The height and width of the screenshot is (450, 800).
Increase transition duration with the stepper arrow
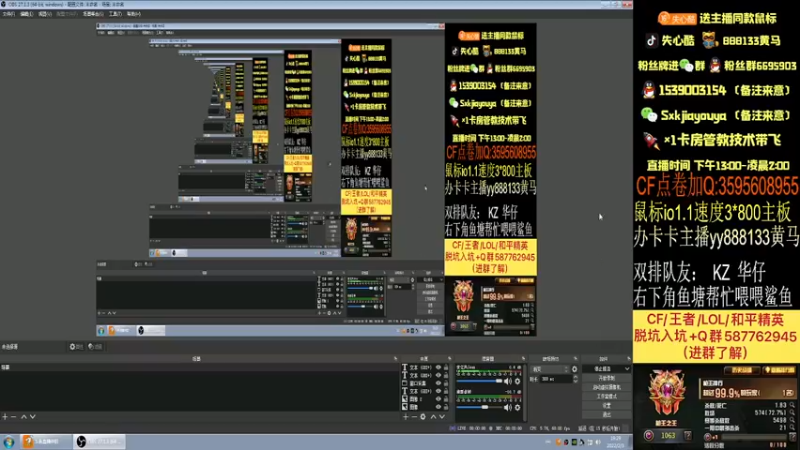(576, 377)
